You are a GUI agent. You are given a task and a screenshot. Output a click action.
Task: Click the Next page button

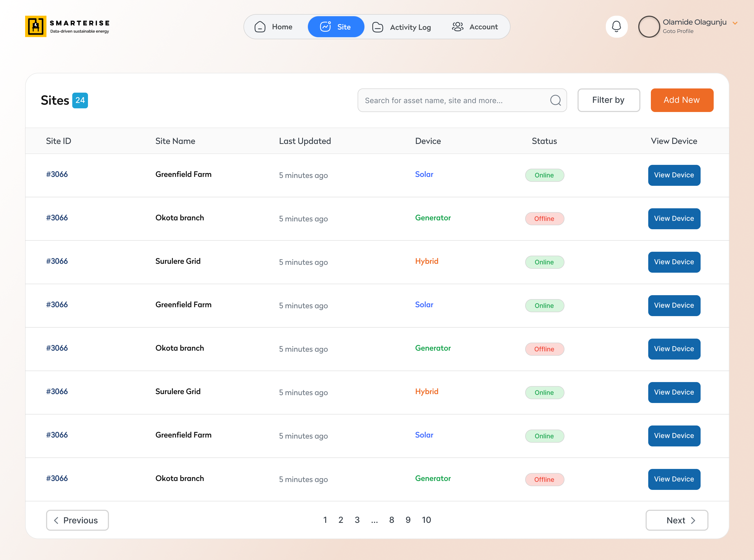point(677,520)
